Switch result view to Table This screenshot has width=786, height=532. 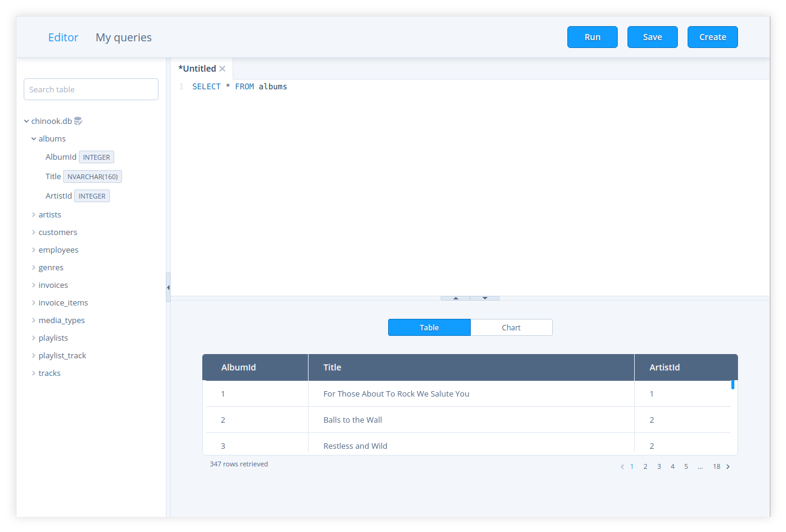[429, 327]
